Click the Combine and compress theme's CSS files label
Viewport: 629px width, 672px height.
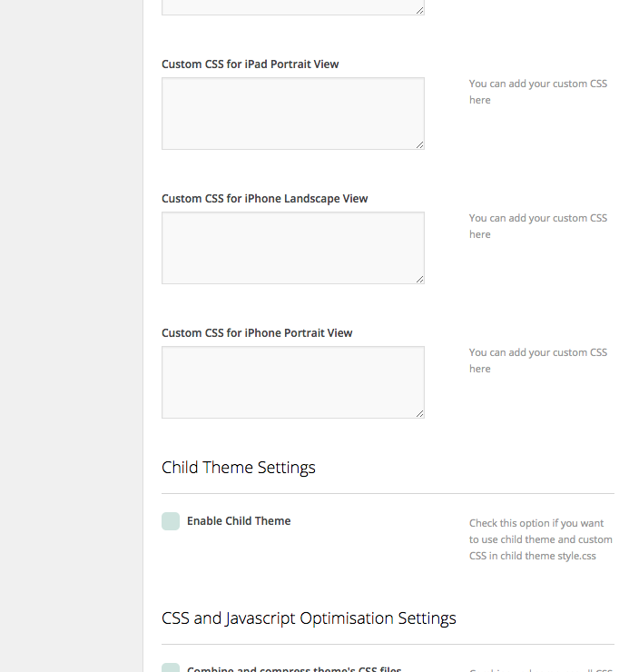click(x=294, y=668)
